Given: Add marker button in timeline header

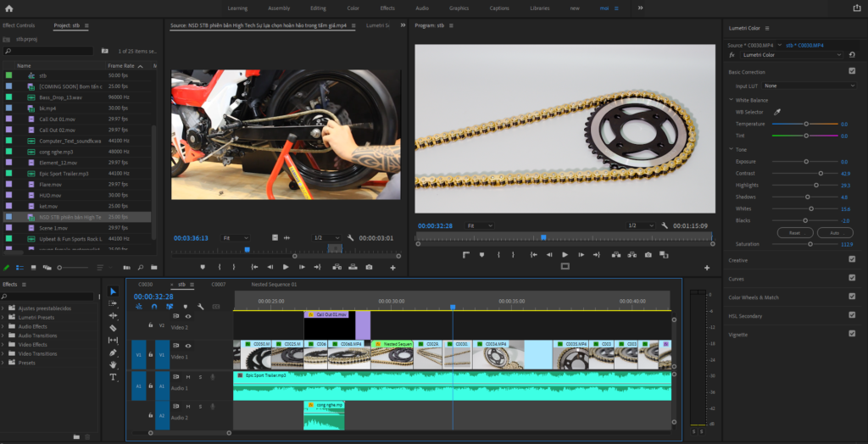Looking at the screenshot, I should click(186, 306).
